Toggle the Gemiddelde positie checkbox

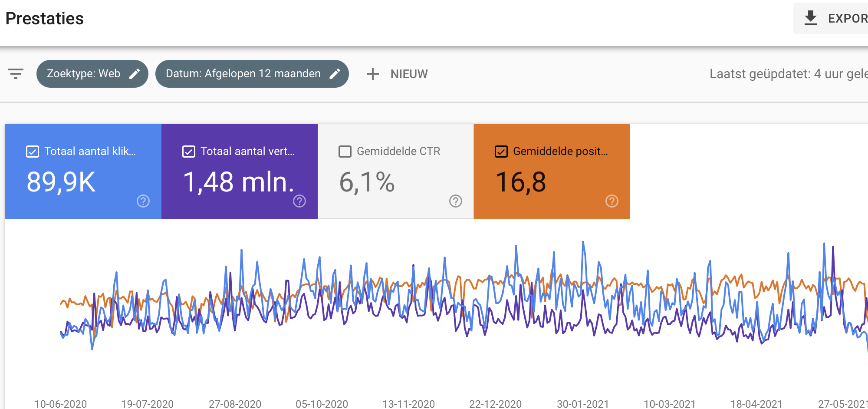point(501,152)
